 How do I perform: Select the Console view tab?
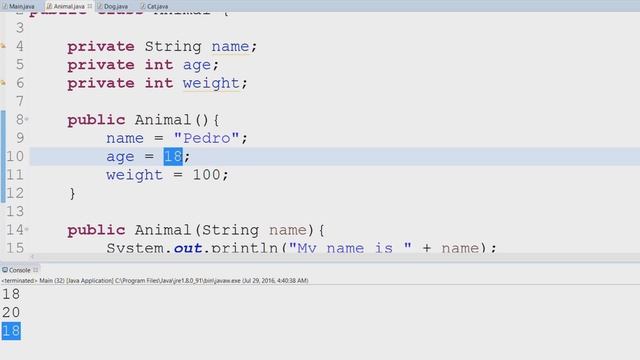[19, 270]
